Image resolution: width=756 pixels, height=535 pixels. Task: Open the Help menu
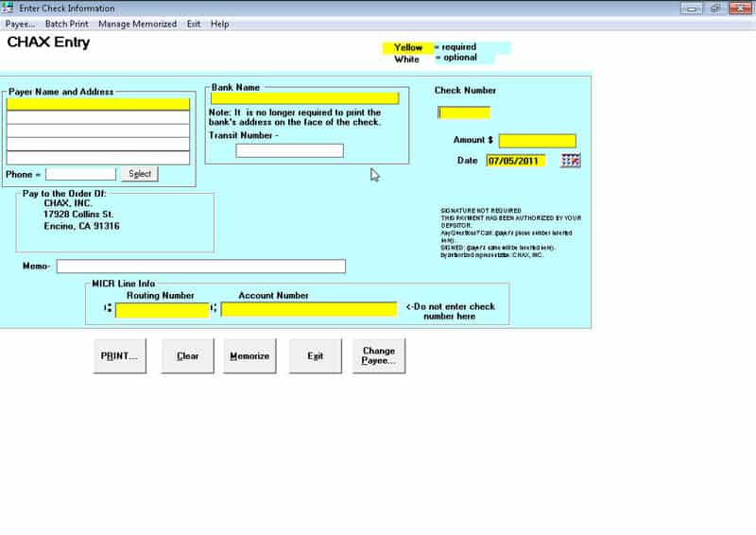coord(219,24)
